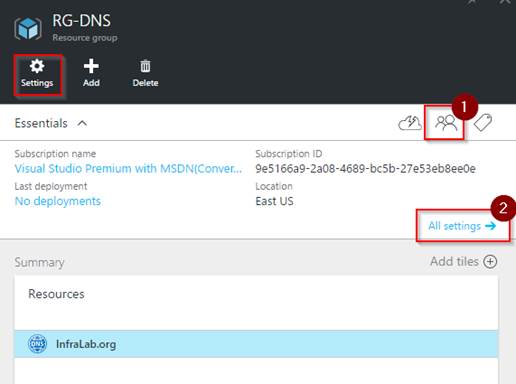Image resolution: width=516 pixels, height=384 pixels.
Task: Delete the resource group with trash icon
Action: (x=145, y=74)
